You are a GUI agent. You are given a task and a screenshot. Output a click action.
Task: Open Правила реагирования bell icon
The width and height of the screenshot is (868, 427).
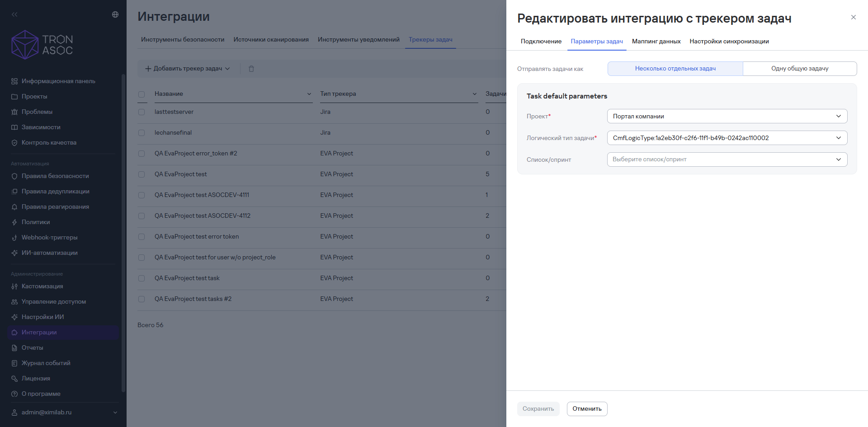click(14, 207)
